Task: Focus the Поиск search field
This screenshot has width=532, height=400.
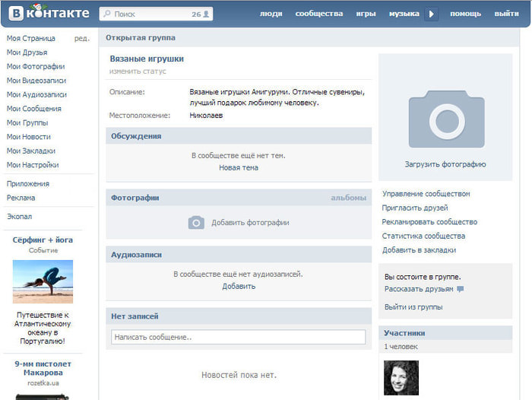Action: point(148,14)
